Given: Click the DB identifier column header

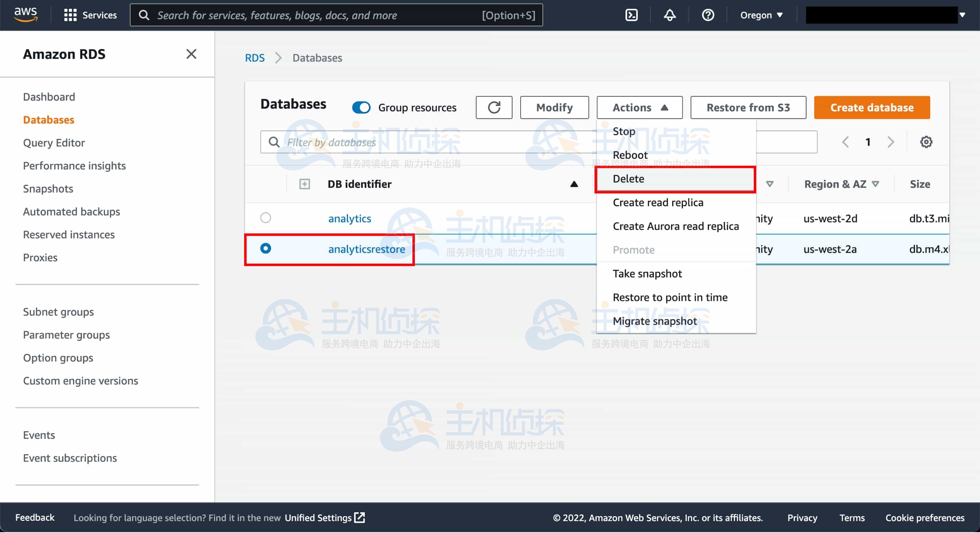Looking at the screenshot, I should click(x=359, y=184).
